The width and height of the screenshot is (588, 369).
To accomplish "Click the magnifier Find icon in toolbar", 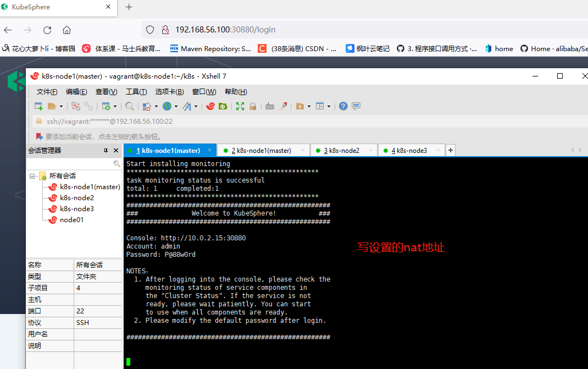I will tap(130, 106).
